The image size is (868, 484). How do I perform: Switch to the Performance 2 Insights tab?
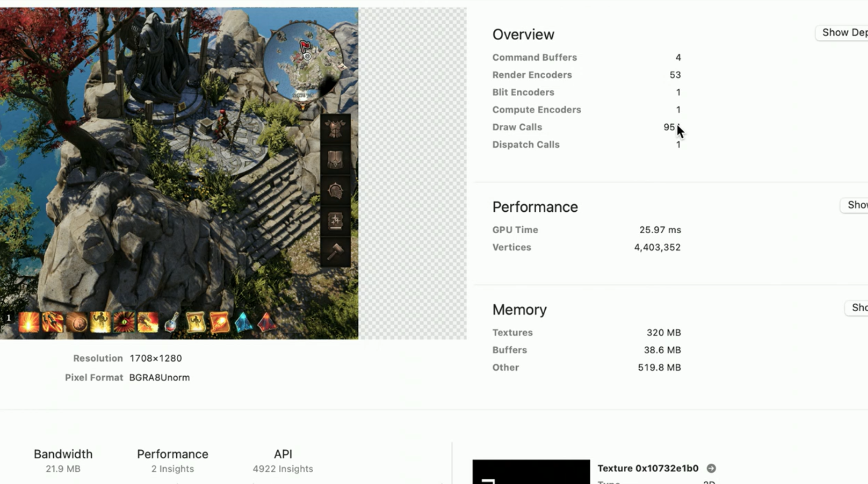point(172,461)
